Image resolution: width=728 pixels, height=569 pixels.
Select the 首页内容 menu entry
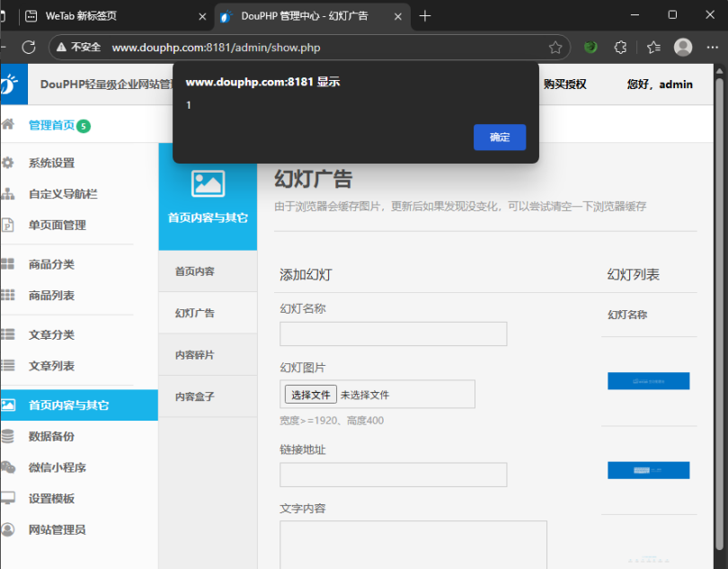[x=194, y=271]
